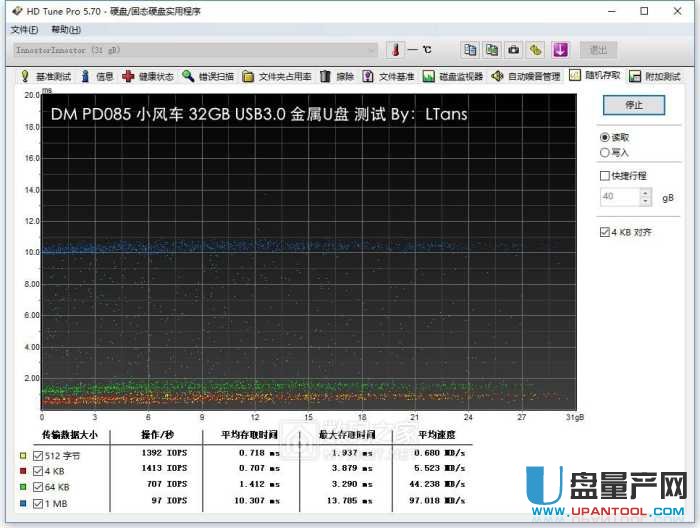Click the purple download arrow icon
700x528 pixels.
pyautogui.click(x=560, y=49)
